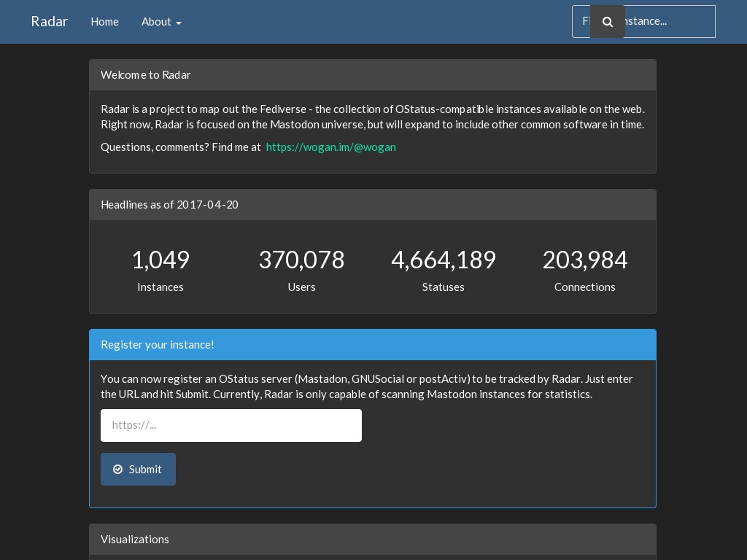Go to the Home menu item
Viewport: 747px width, 560px height.
point(105,21)
